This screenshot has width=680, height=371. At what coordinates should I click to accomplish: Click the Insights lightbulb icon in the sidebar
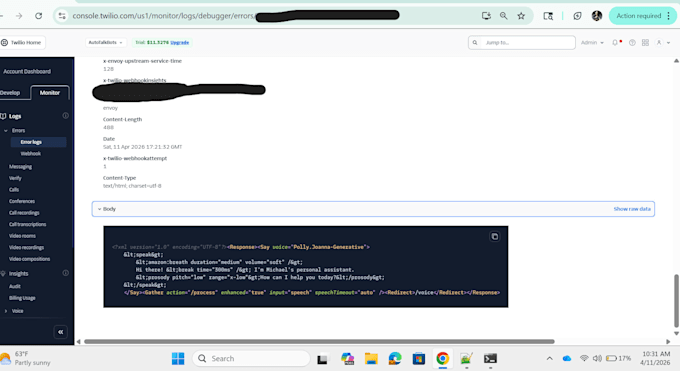pos(3,273)
